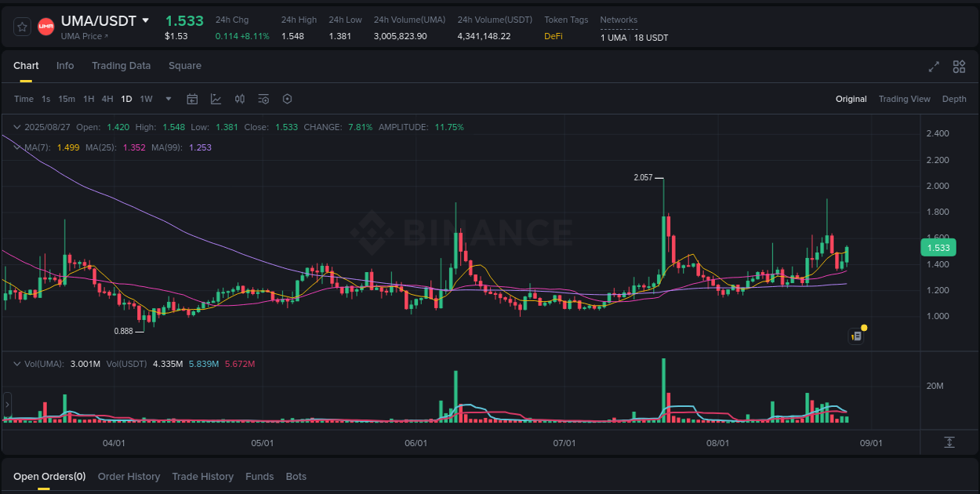
Task: Open chart display settings via gear-list icon
Action: [263, 99]
